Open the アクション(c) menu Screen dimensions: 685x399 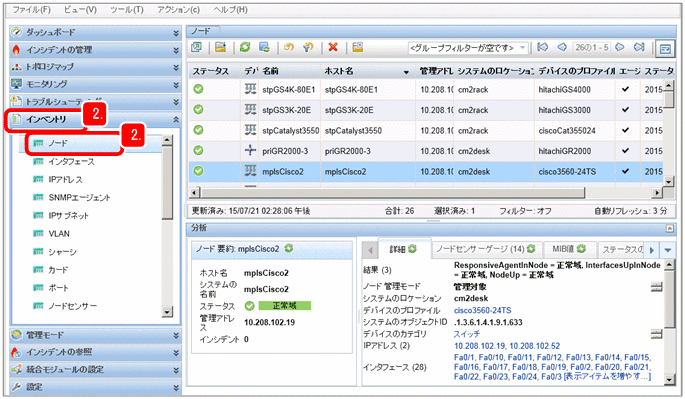[x=178, y=9]
